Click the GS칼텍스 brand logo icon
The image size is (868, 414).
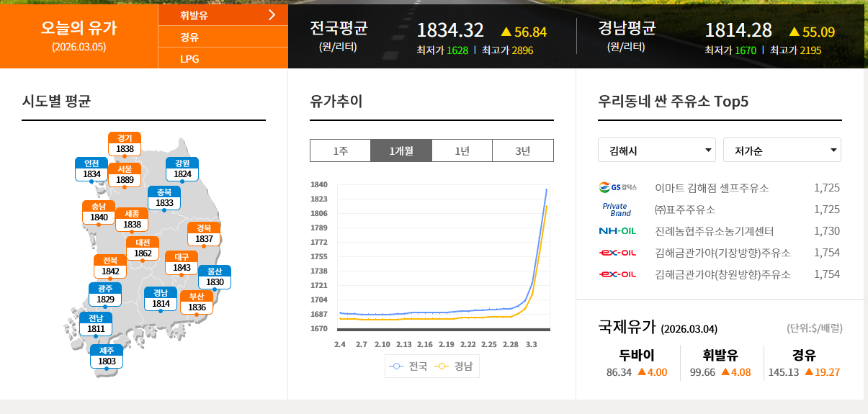pos(618,188)
